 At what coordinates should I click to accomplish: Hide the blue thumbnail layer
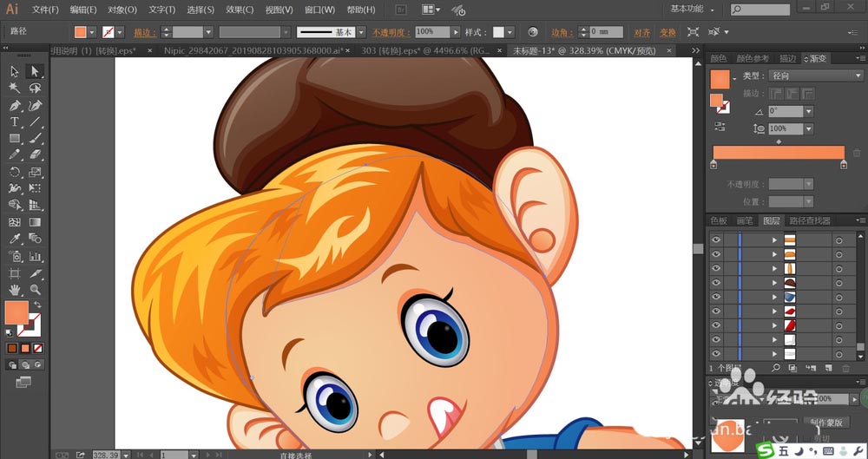coord(716,298)
